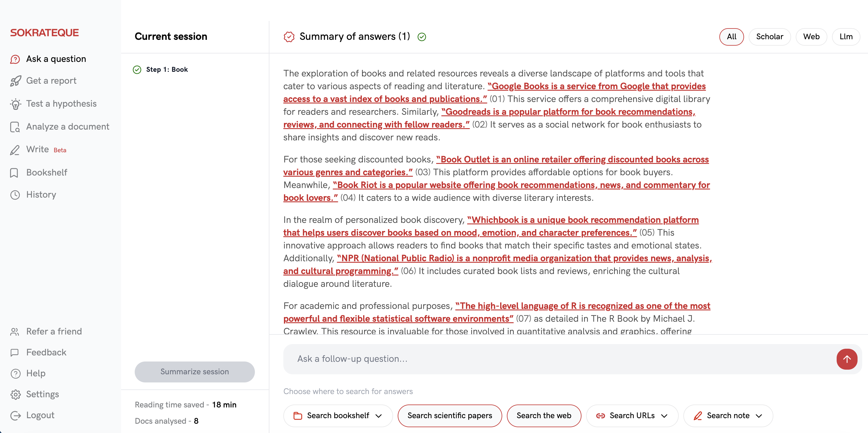Enable the Scholar source filter

pos(770,36)
